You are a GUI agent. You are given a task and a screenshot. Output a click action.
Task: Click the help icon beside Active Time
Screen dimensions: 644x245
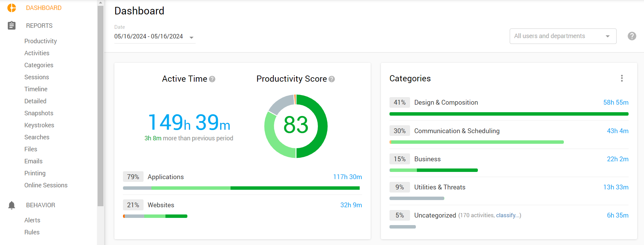[x=212, y=79]
